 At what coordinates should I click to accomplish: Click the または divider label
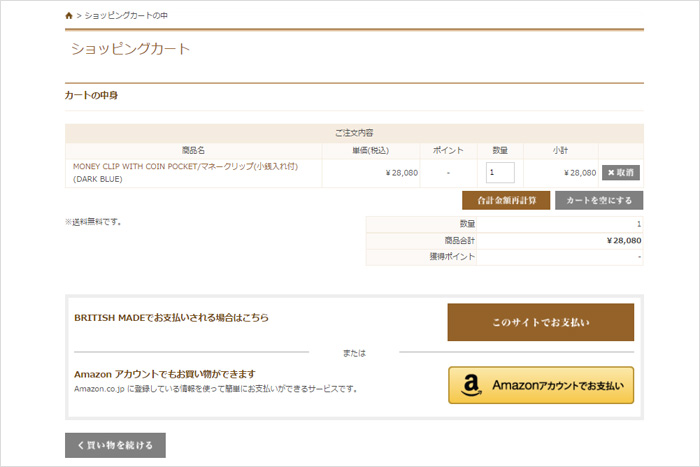pos(354,353)
